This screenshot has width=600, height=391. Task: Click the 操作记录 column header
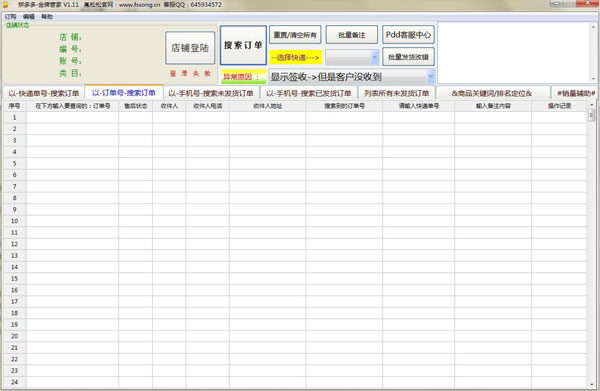(x=559, y=106)
